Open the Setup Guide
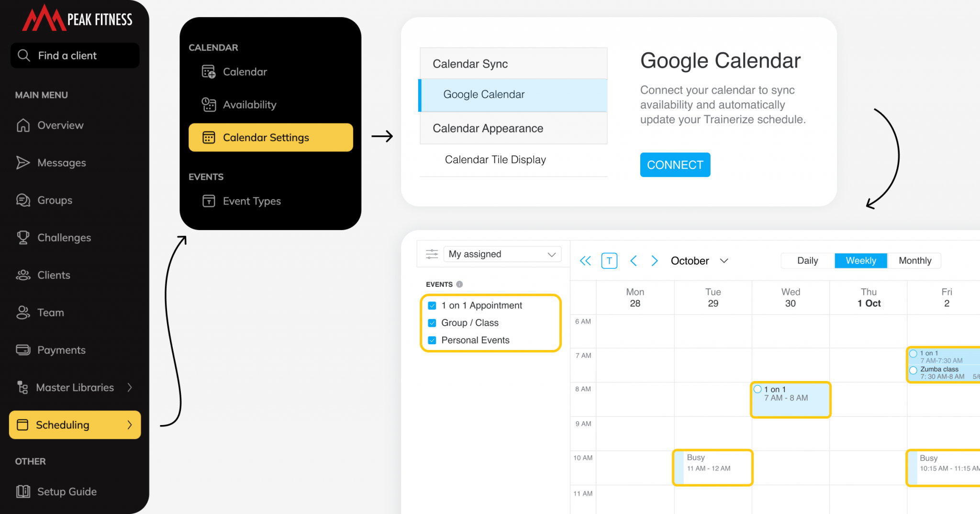The image size is (980, 514). click(x=67, y=491)
